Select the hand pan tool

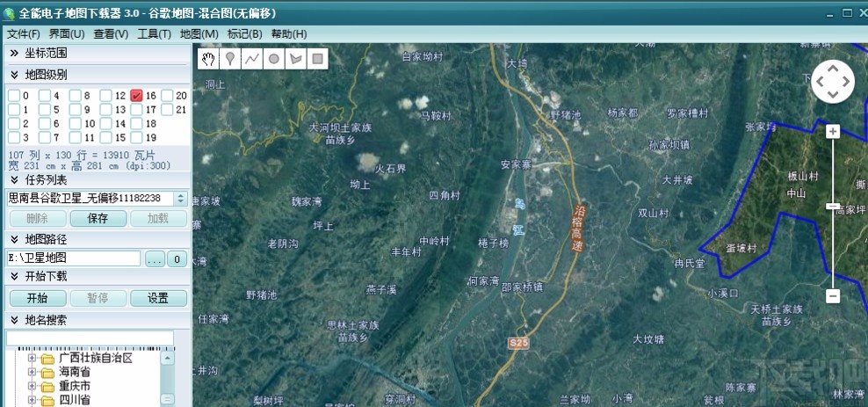tap(208, 59)
